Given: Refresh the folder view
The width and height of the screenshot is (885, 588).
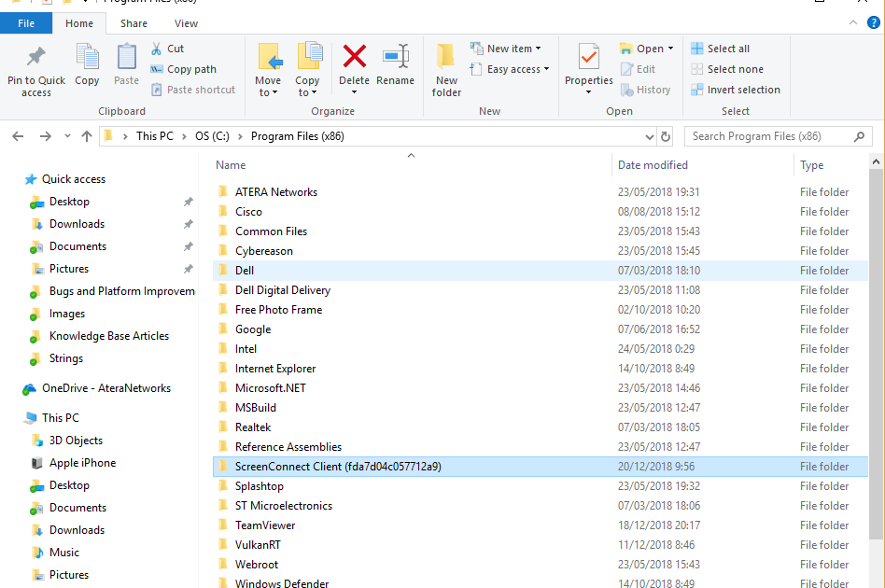Looking at the screenshot, I should click(x=666, y=136).
